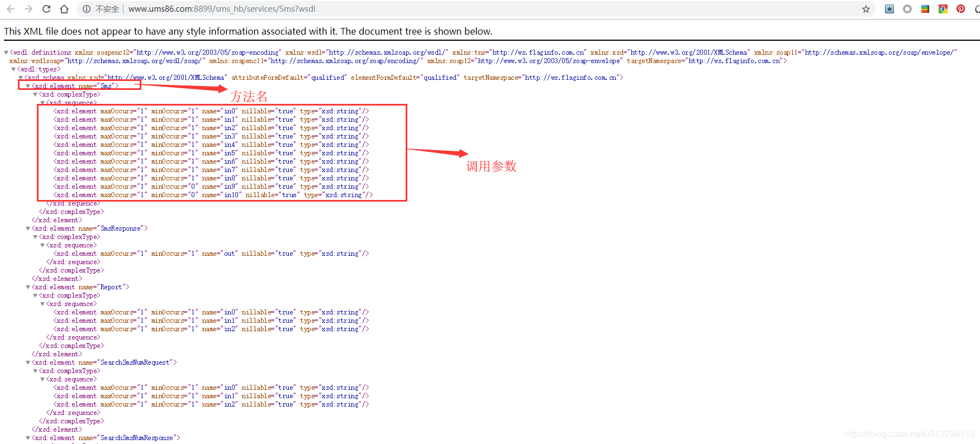Image resolution: width=980 pixels, height=444 pixels.
Task: Click the element line name="in7"
Action: (211, 170)
